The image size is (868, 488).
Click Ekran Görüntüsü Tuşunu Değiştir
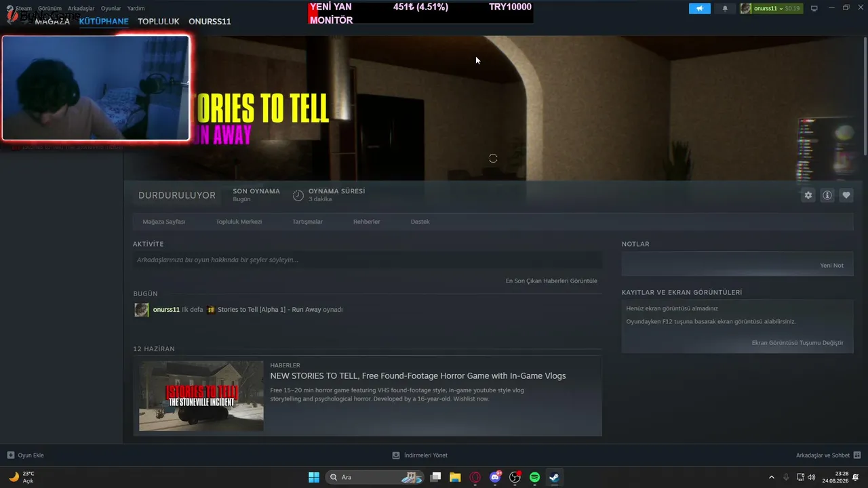(x=797, y=343)
